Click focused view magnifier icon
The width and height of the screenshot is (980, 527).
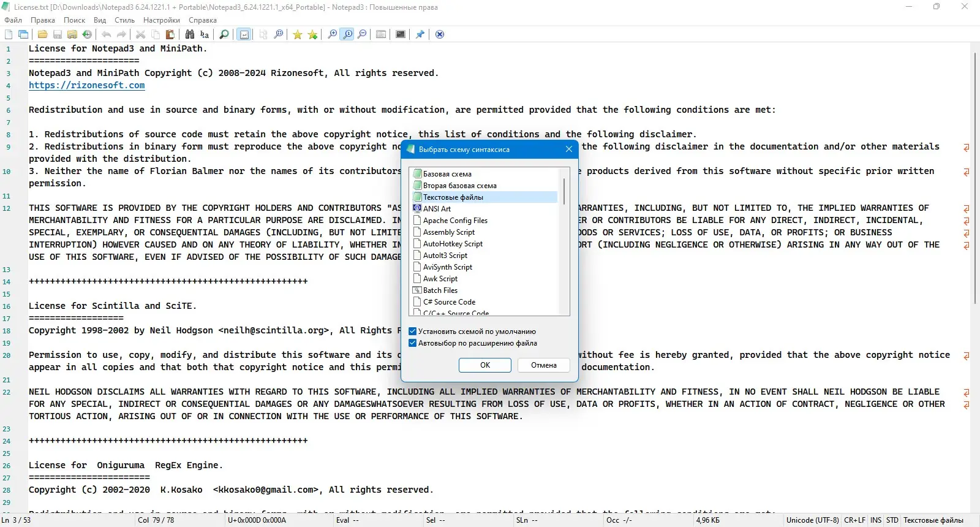pos(278,34)
